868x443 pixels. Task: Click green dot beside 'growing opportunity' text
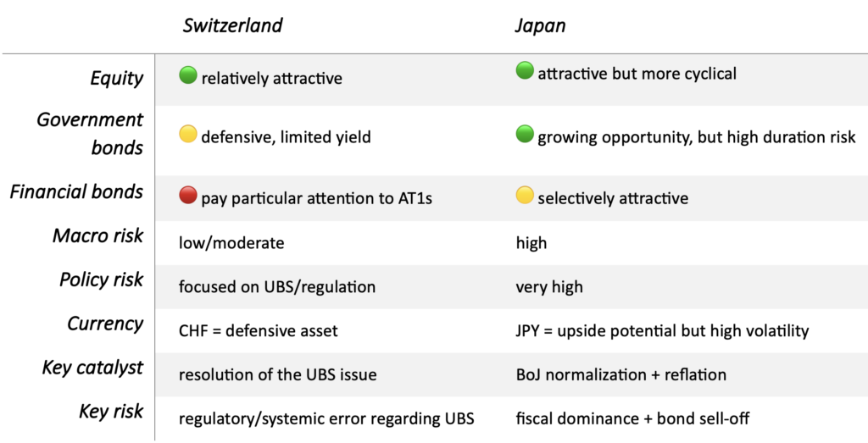tap(525, 134)
